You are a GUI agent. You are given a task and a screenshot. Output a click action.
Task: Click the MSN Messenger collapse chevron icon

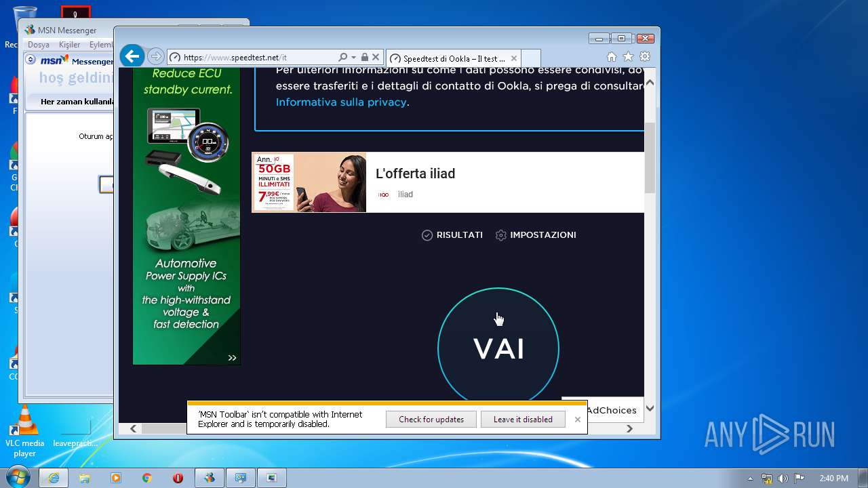pos(31,60)
